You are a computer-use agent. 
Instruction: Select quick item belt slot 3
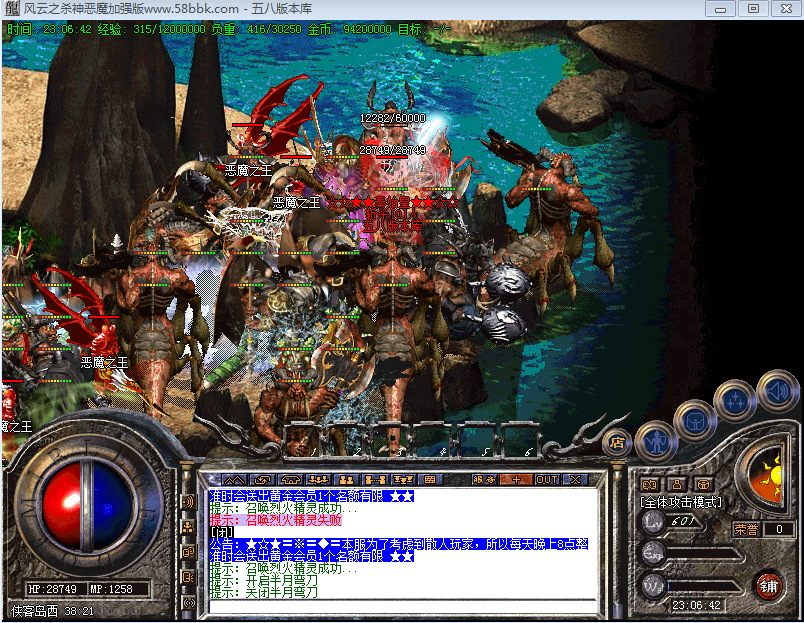pyautogui.click(x=390, y=440)
